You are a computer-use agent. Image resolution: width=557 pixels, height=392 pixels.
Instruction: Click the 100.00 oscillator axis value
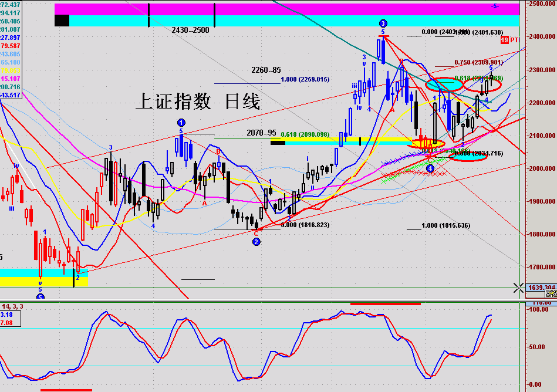coord(539,310)
